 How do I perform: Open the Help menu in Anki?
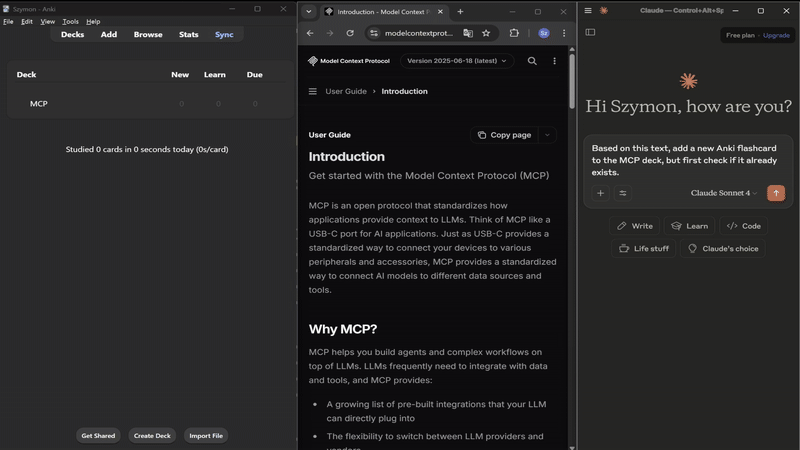click(93, 21)
